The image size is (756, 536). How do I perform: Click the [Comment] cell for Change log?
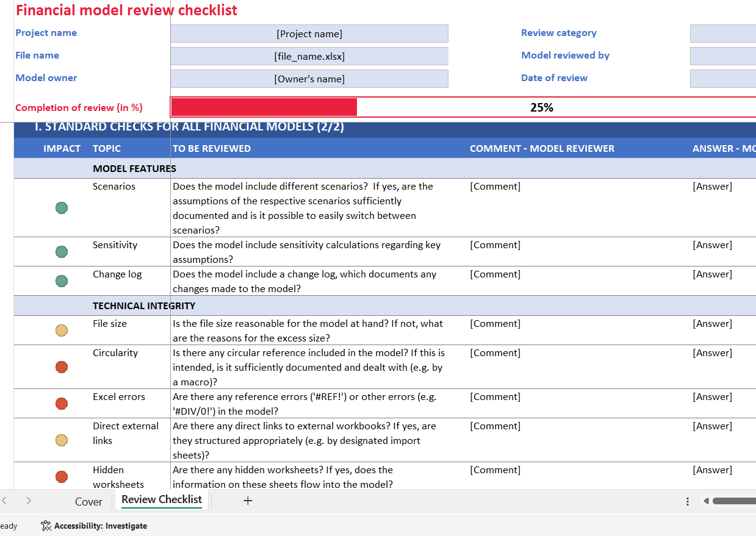click(495, 274)
